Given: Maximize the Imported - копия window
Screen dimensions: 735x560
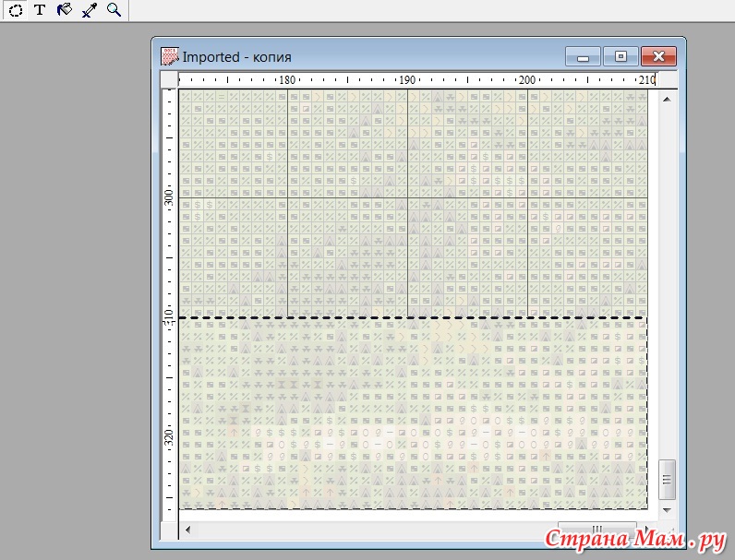Looking at the screenshot, I should coord(621,56).
